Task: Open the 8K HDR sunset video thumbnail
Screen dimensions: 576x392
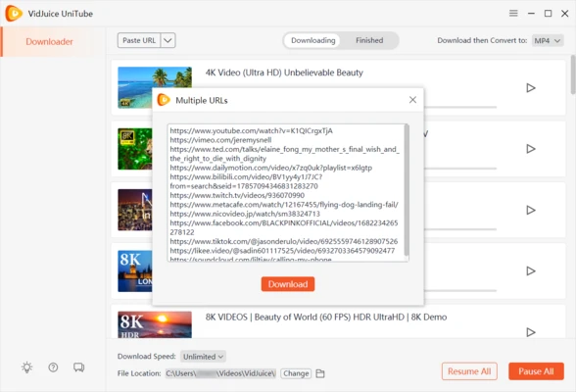Action: [155, 324]
